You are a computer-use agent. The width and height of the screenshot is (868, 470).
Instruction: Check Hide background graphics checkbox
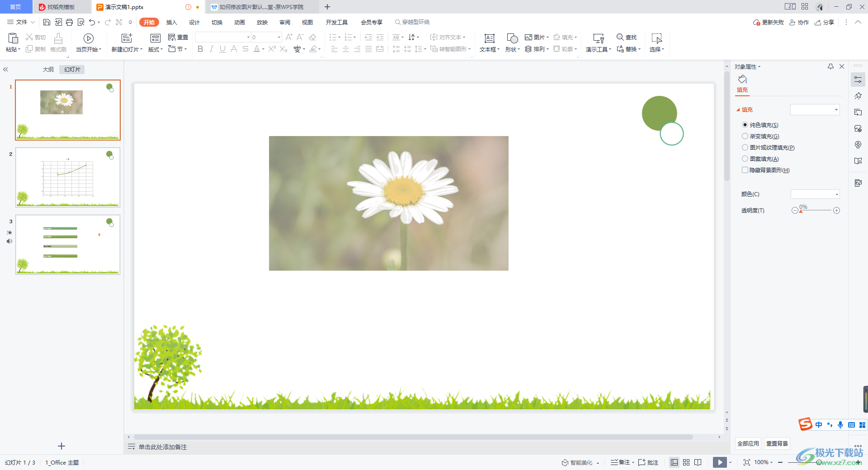pyautogui.click(x=745, y=170)
